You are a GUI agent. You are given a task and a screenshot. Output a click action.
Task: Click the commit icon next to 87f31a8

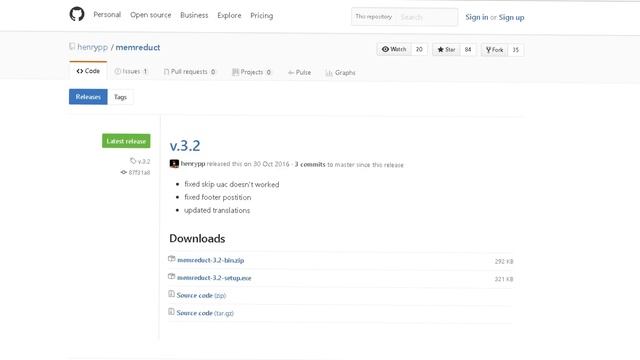[124, 172]
